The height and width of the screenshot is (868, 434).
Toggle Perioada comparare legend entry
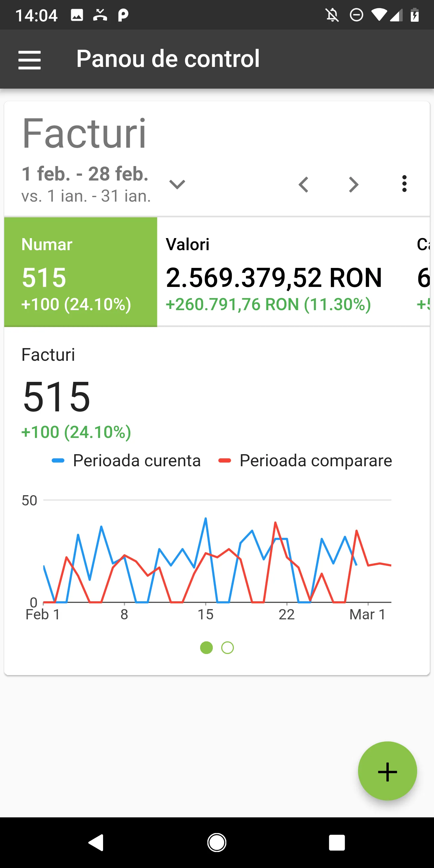(305, 460)
